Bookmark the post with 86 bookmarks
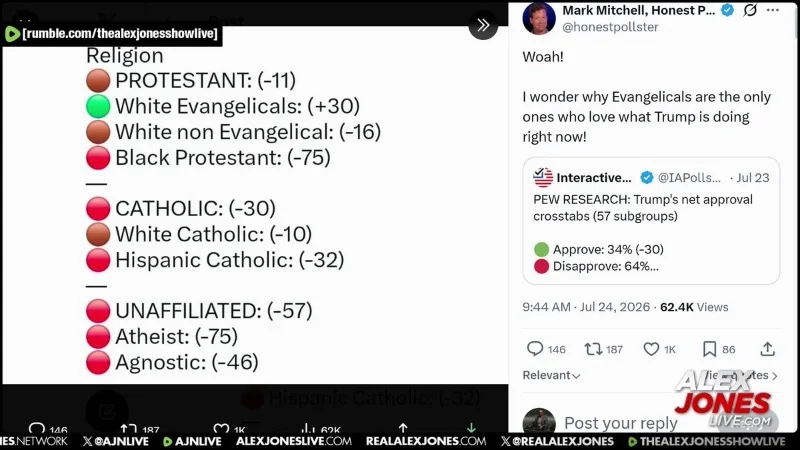The image size is (800, 450). click(x=709, y=349)
